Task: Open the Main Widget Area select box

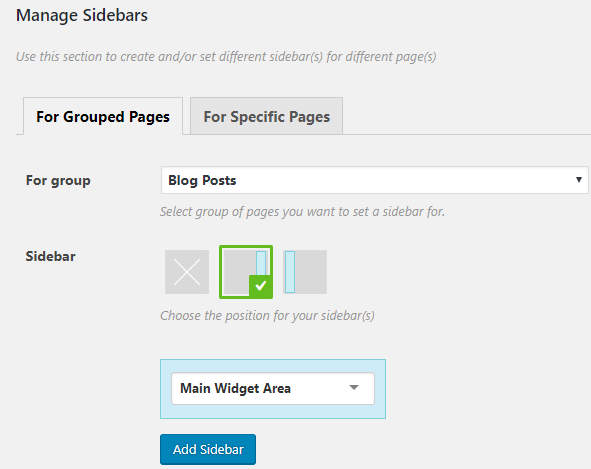Action: tap(273, 388)
